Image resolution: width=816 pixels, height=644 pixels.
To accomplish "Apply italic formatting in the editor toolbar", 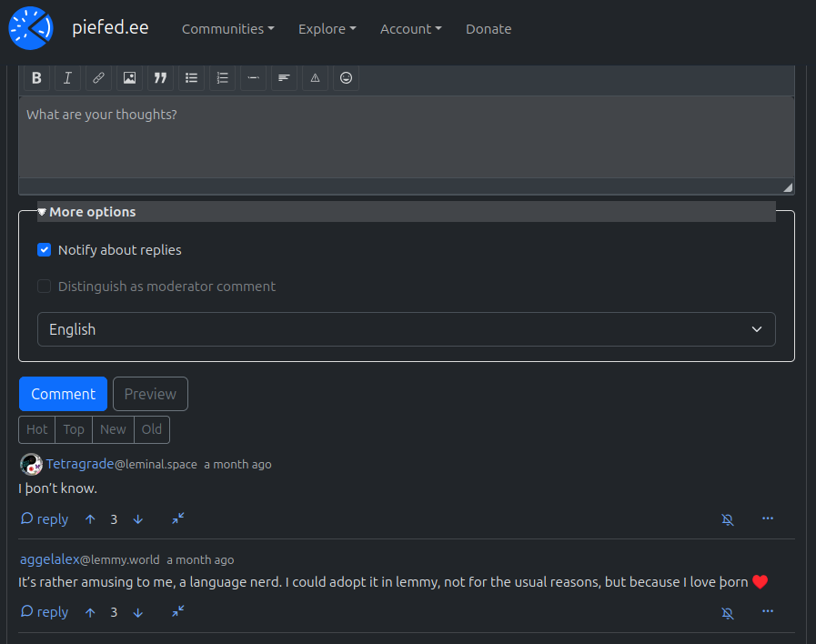I will 67,78.
